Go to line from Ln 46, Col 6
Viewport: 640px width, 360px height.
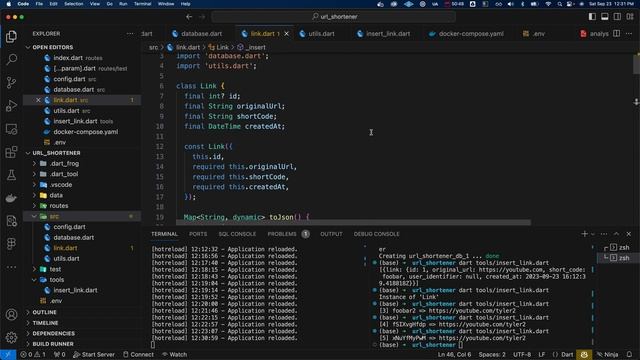(454, 354)
